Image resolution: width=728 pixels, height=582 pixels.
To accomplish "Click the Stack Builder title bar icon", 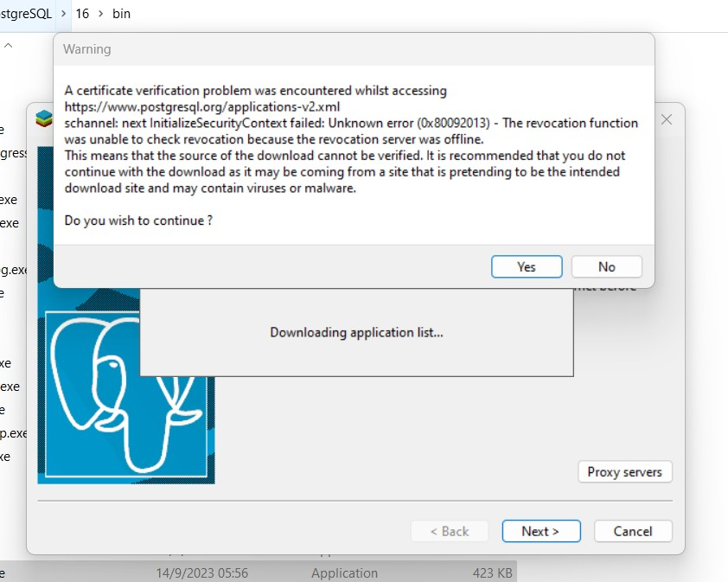I will [43, 120].
